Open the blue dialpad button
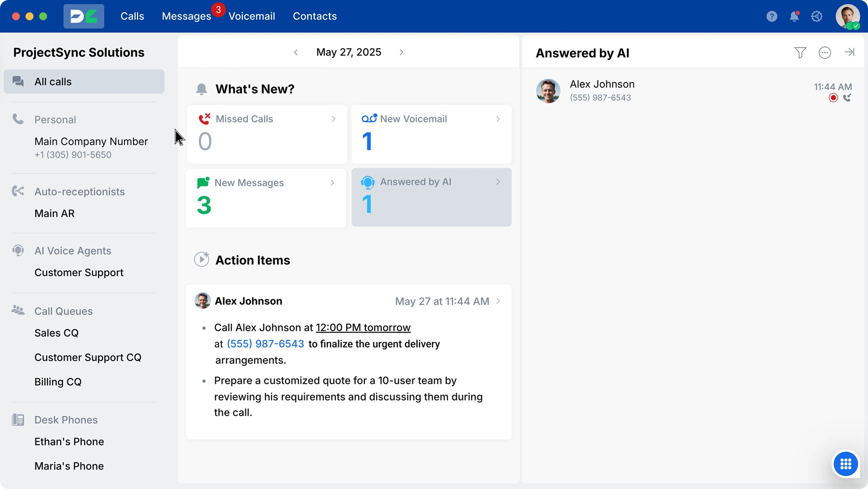This screenshot has height=489, width=868. click(846, 464)
